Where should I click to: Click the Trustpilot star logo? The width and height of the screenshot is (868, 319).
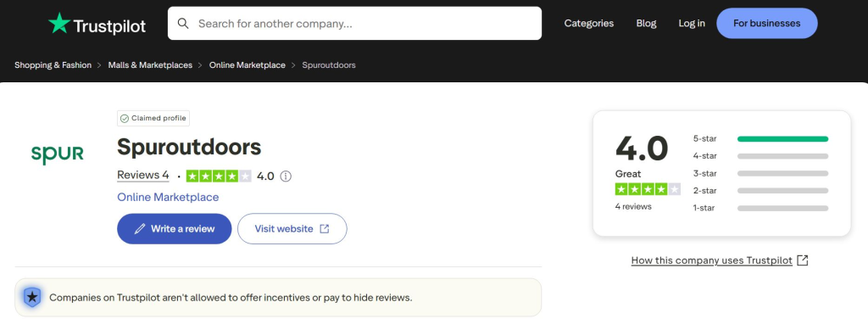(59, 23)
